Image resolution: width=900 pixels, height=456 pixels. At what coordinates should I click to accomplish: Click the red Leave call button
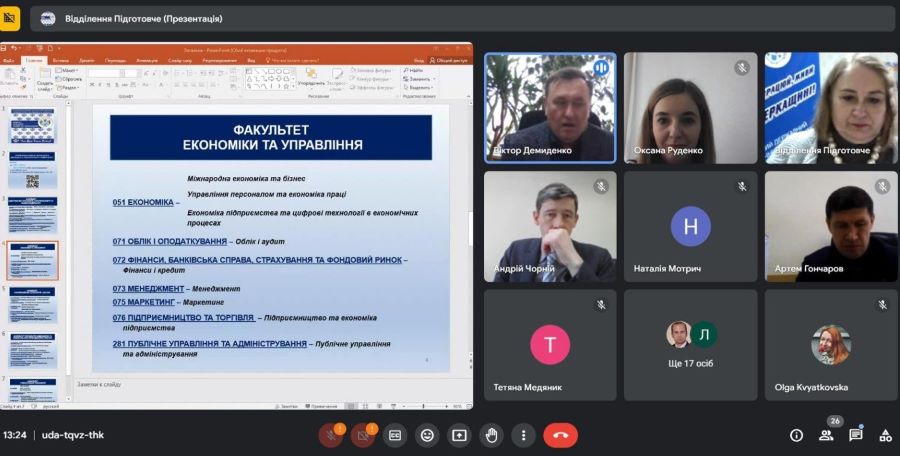click(x=560, y=435)
